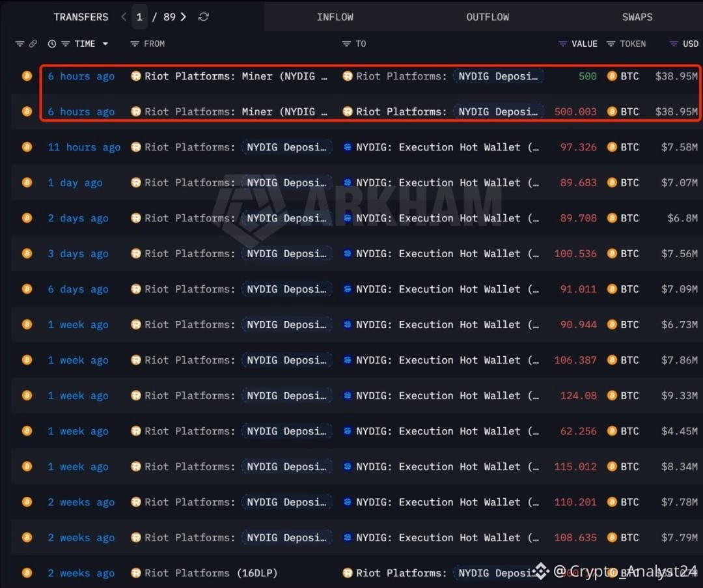Open the 6 days ago transaction link

78,289
